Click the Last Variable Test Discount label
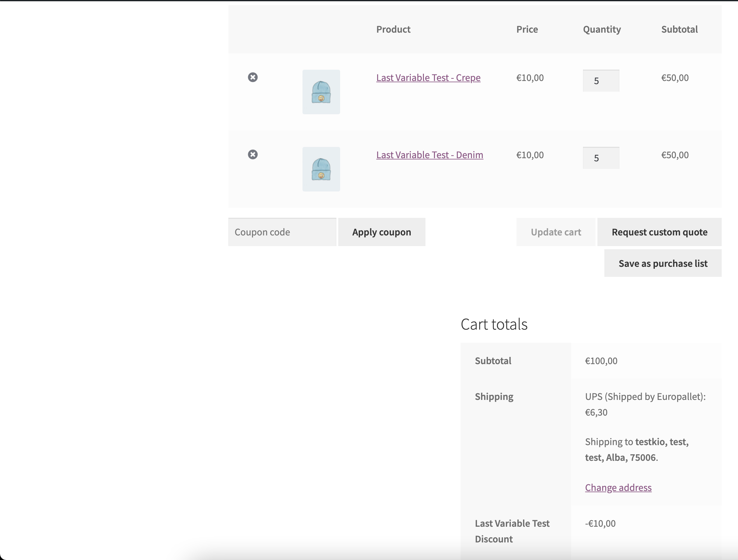The image size is (738, 560). tap(512, 531)
